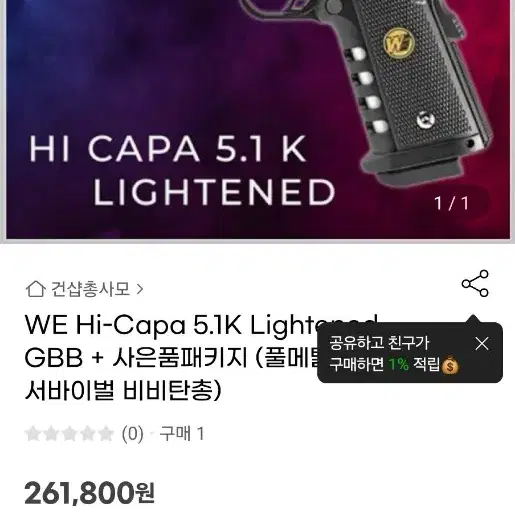The image size is (515, 515).
Task: Select the fifth rating star
Action: tap(106, 434)
